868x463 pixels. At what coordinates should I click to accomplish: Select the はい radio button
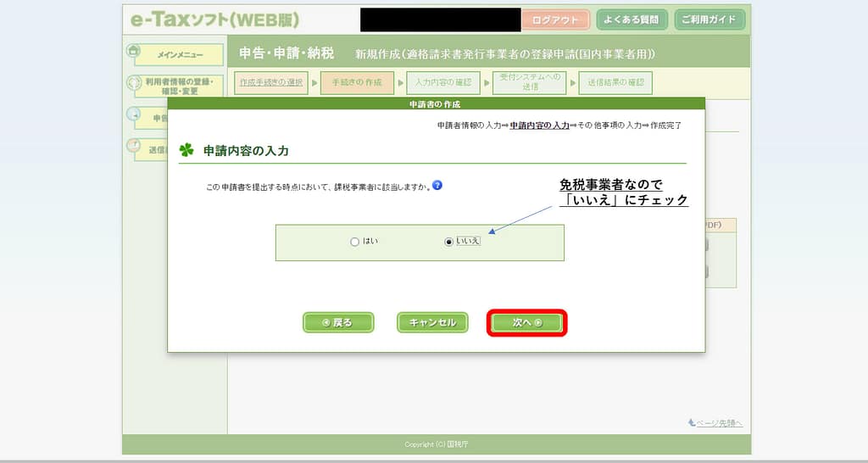tap(354, 242)
